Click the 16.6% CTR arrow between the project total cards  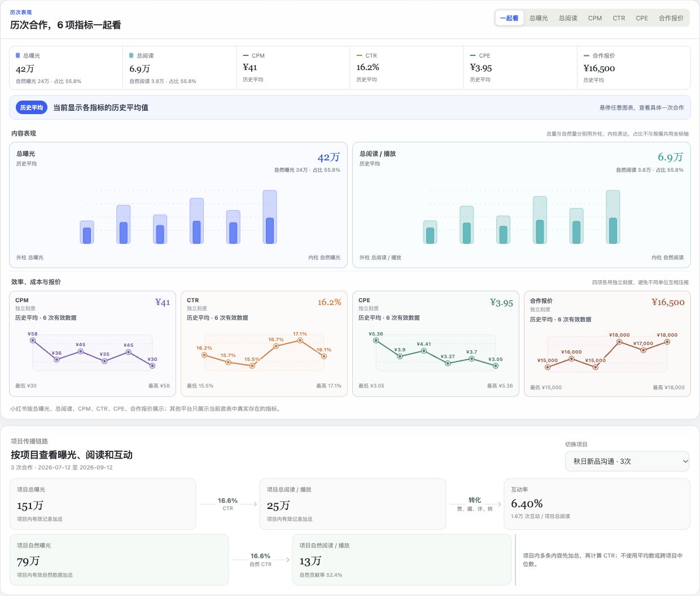228,504
